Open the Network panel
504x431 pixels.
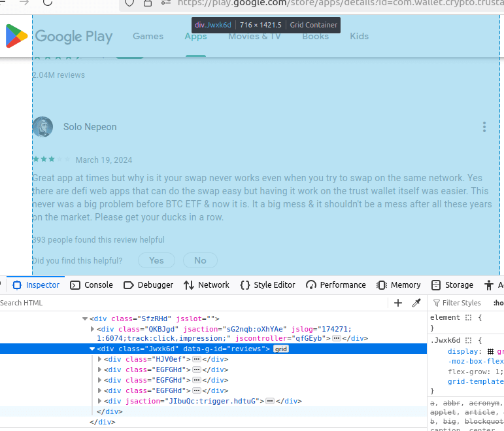point(207,285)
